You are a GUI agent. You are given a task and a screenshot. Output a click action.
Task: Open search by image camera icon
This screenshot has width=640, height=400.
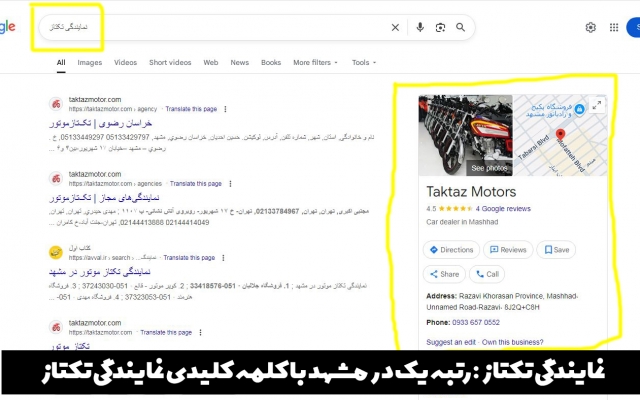[x=440, y=28]
